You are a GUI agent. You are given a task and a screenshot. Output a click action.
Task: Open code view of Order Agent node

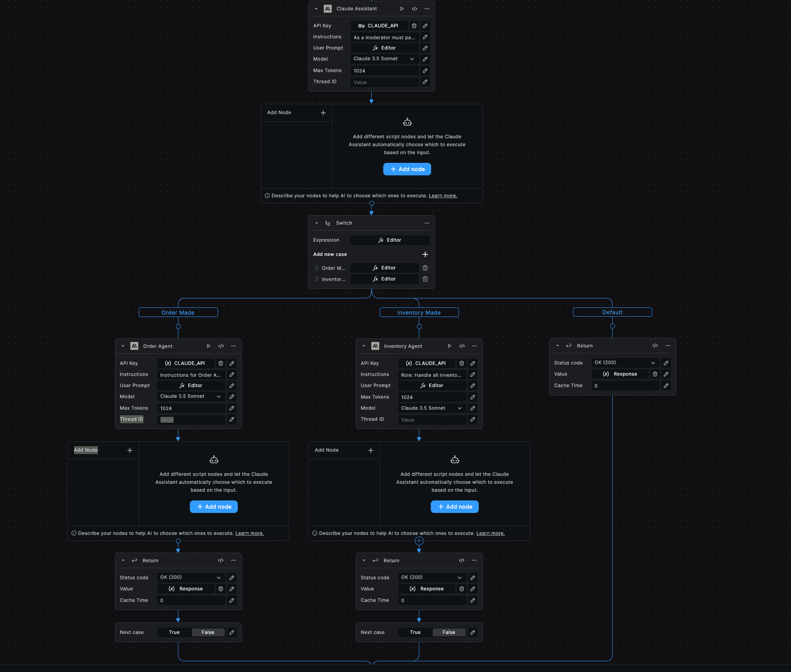[x=221, y=346]
